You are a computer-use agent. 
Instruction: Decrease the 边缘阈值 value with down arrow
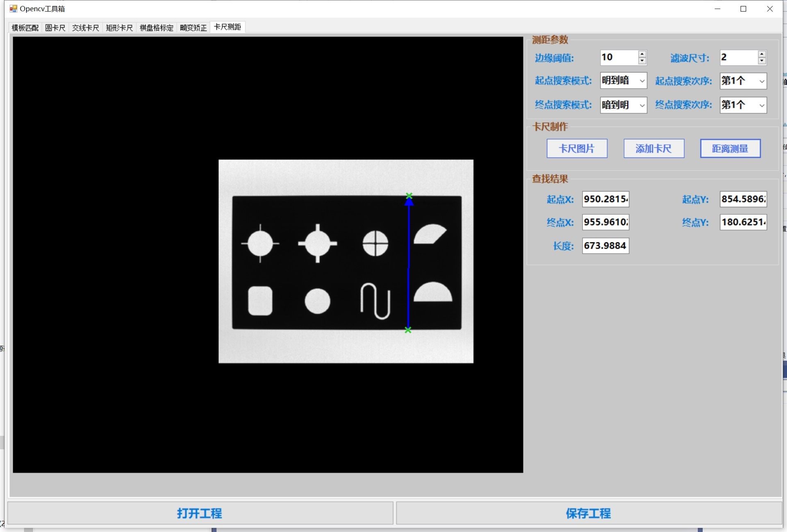click(642, 61)
